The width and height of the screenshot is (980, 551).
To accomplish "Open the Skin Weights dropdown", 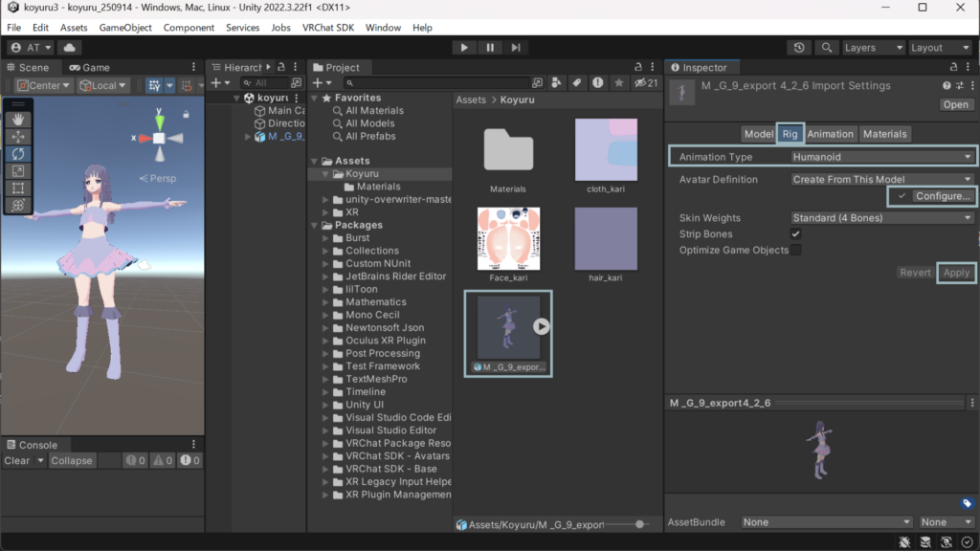I will click(881, 218).
